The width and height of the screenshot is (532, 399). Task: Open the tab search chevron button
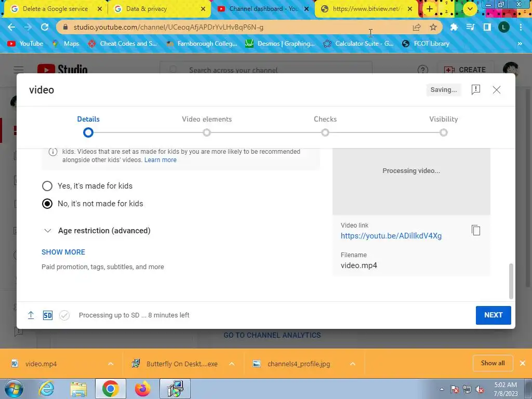tap(470, 9)
